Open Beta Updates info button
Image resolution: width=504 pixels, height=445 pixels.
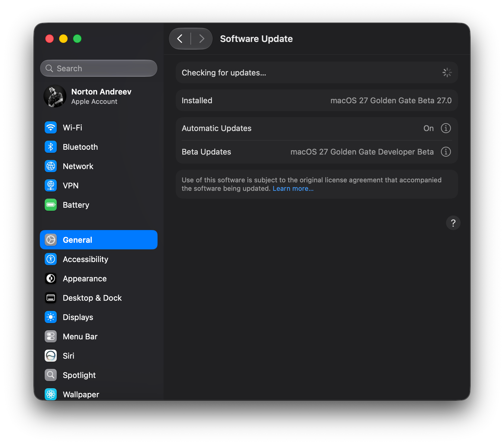(446, 152)
